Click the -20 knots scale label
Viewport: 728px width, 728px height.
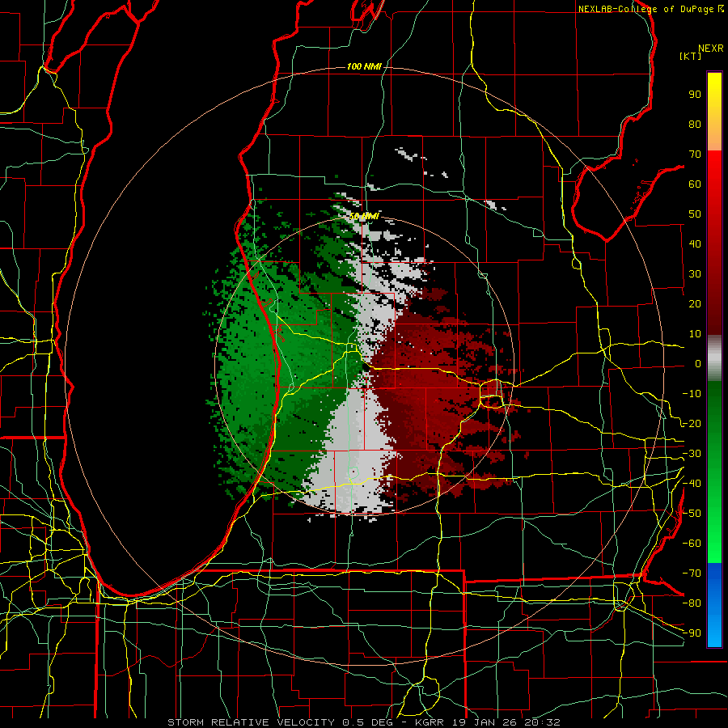(x=692, y=423)
